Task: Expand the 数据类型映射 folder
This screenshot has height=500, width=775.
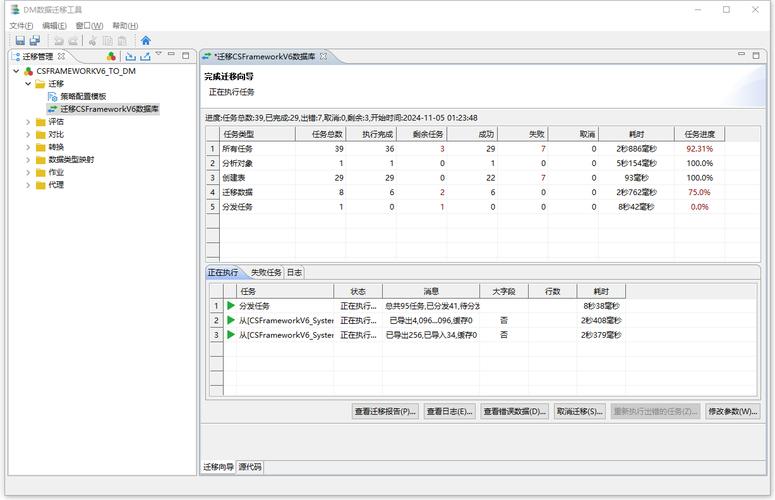Action: (28, 159)
